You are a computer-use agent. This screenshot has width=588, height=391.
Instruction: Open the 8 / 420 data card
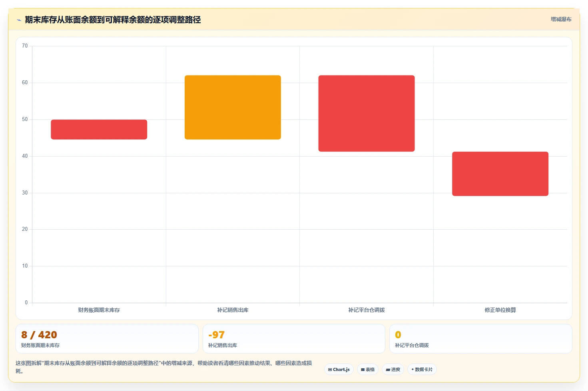pos(107,339)
